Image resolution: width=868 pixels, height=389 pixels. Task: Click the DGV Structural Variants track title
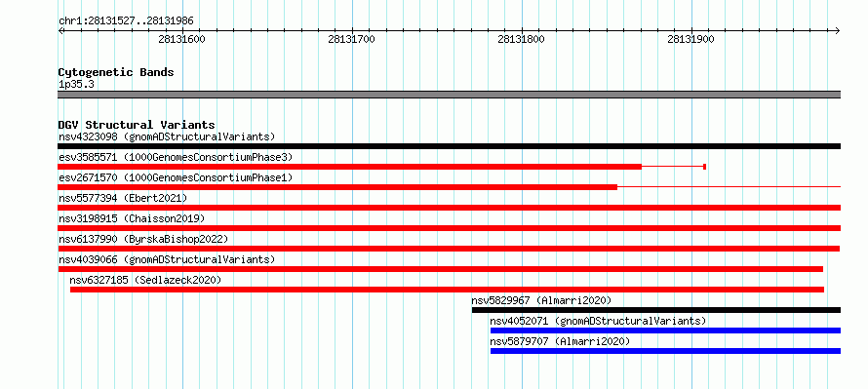(x=137, y=125)
